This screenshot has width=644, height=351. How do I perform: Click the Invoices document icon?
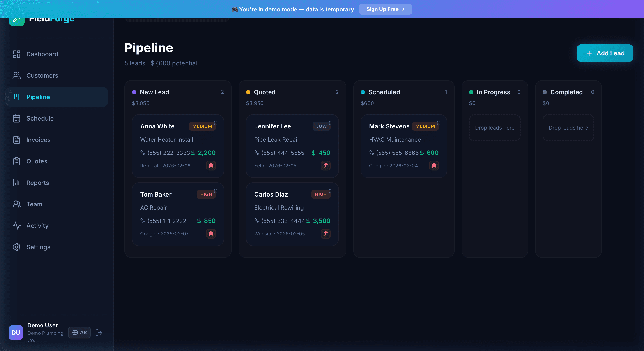(x=16, y=140)
